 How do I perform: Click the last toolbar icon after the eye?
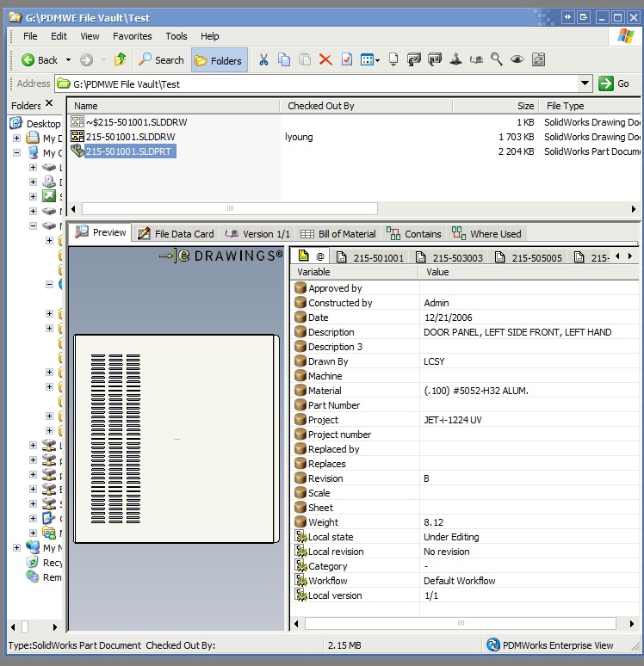[x=538, y=59]
